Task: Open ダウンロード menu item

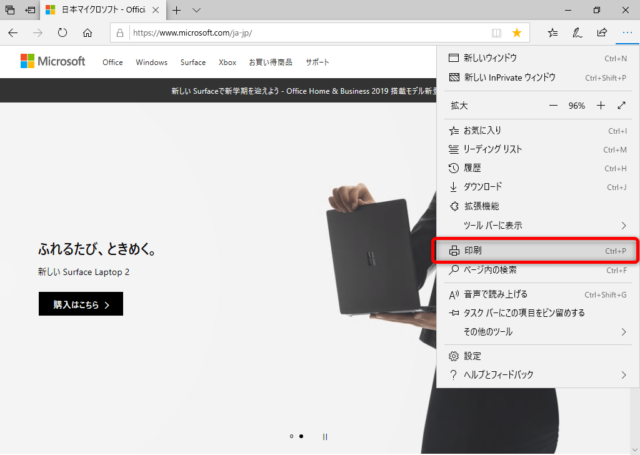Action: click(538, 187)
